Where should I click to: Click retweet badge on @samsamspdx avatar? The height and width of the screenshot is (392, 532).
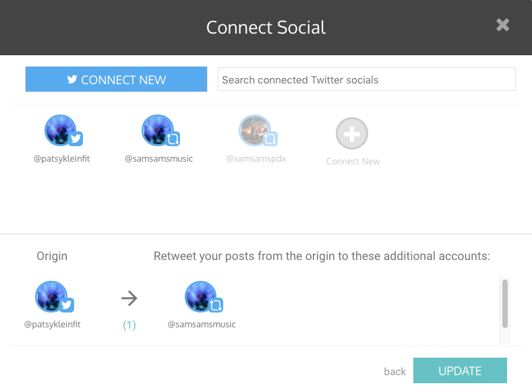click(270, 139)
